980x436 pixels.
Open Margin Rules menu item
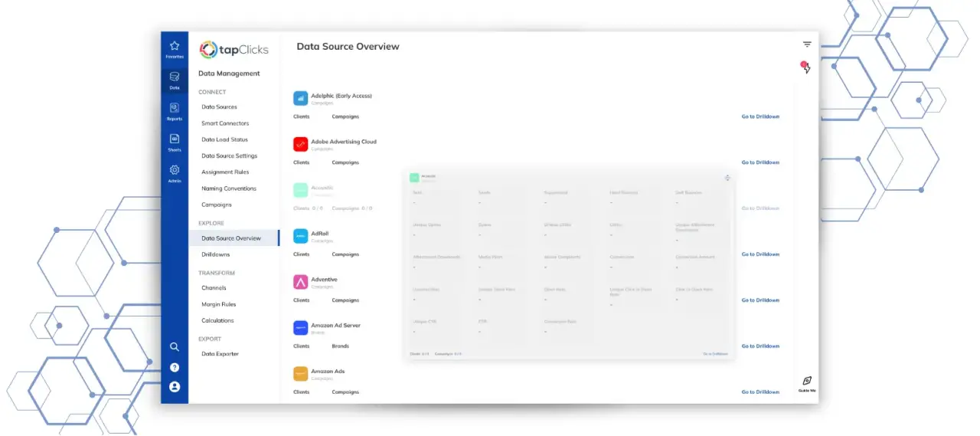pyautogui.click(x=219, y=304)
